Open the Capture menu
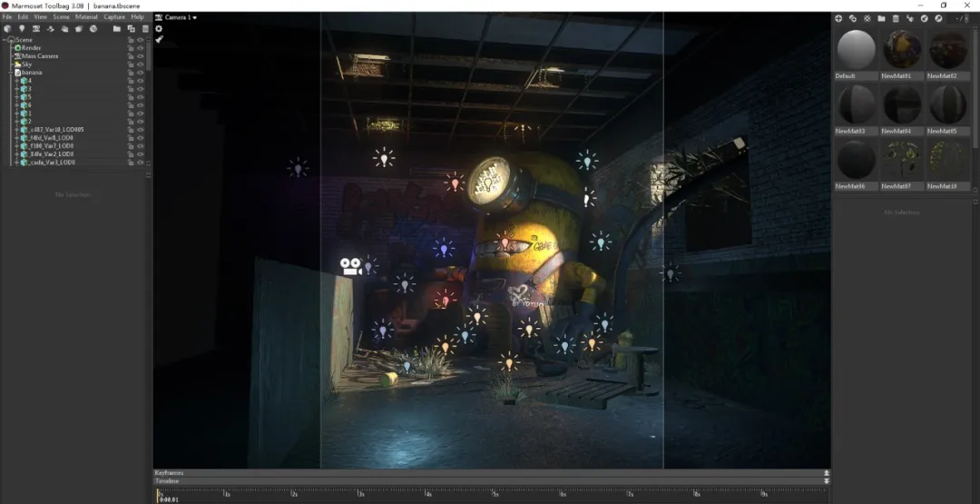The image size is (980, 504). point(114,17)
